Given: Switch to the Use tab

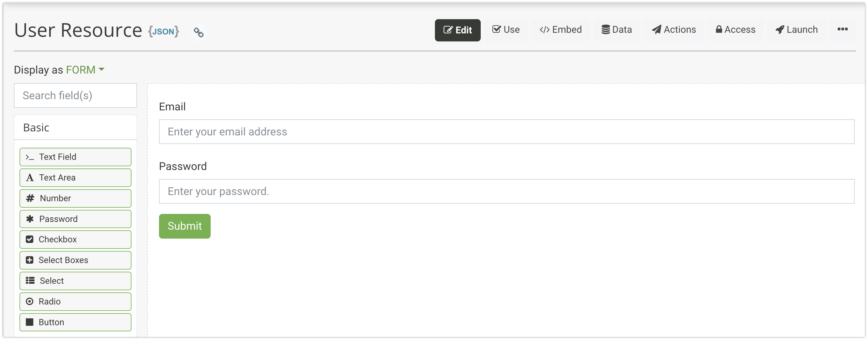Looking at the screenshot, I should 506,30.
